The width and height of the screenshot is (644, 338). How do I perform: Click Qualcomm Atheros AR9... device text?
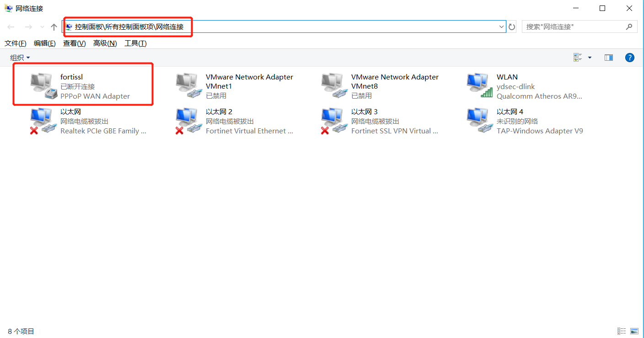point(540,96)
